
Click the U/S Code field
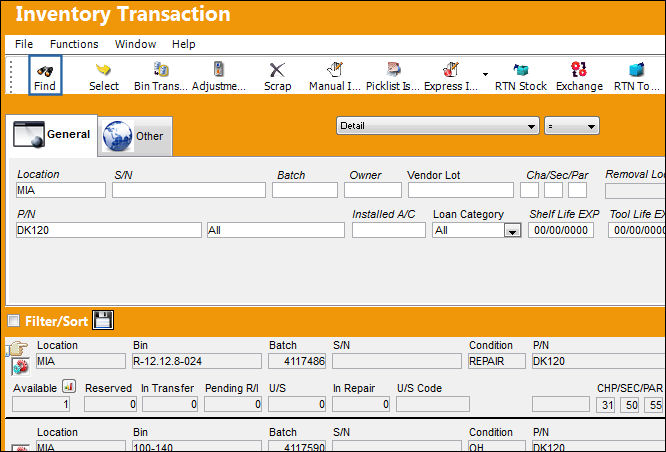tap(433, 404)
